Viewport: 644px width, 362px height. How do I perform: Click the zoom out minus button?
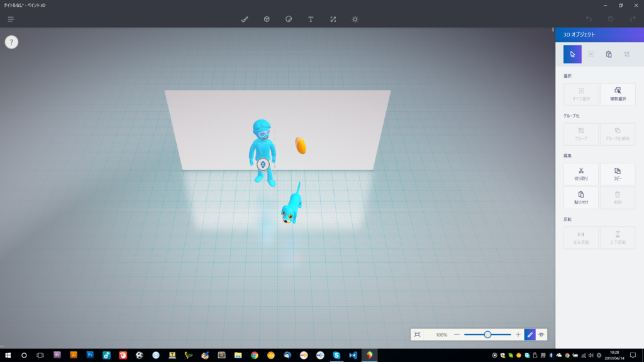tap(457, 334)
